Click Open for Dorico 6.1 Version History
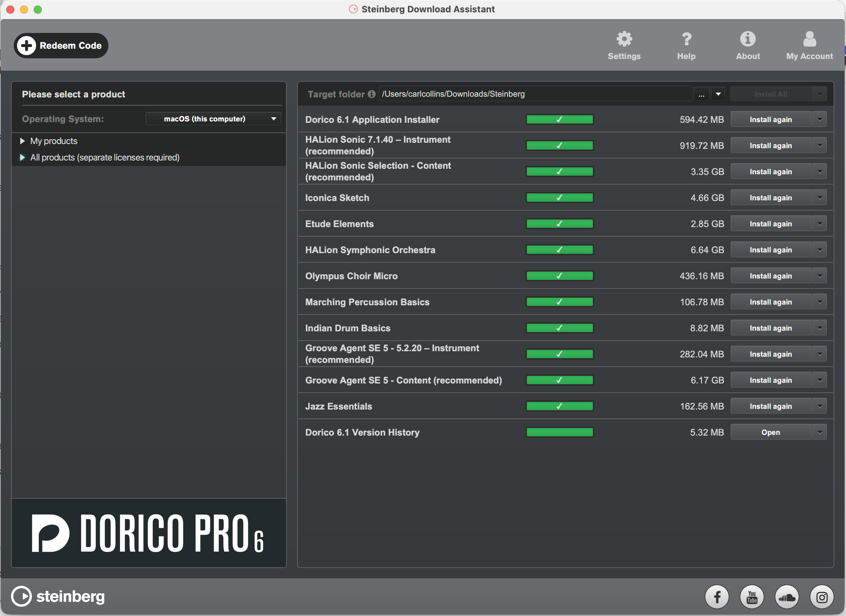This screenshot has width=846, height=616. [771, 432]
